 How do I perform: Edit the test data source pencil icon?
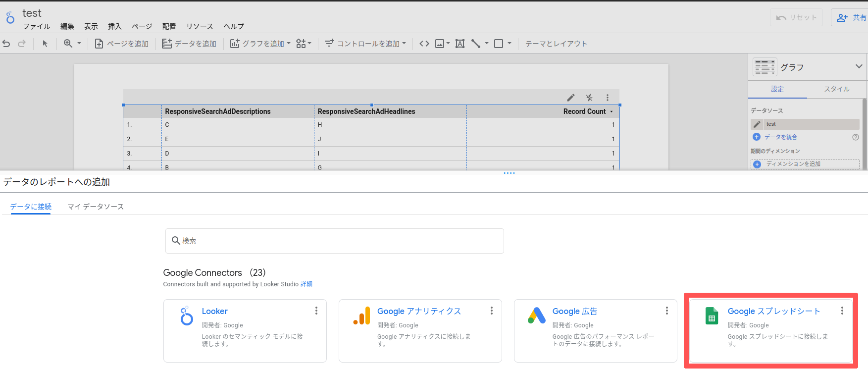coord(757,124)
